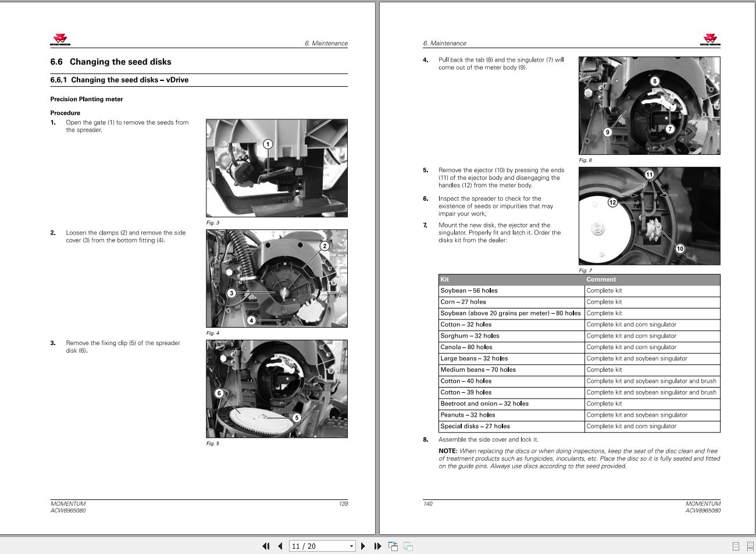Click the Massey Ferguson logo on page 140
The width and height of the screenshot is (756, 554).
coord(710,40)
